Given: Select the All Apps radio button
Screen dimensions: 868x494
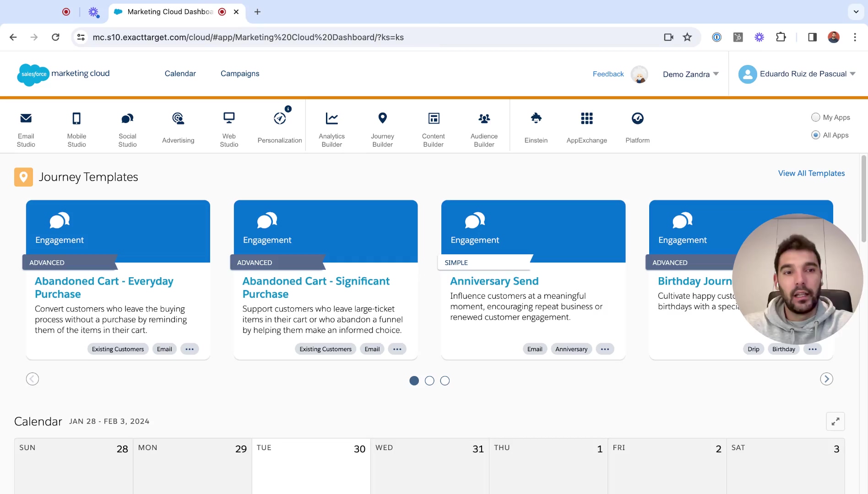Looking at the screenshot, I should click(815, 135).
